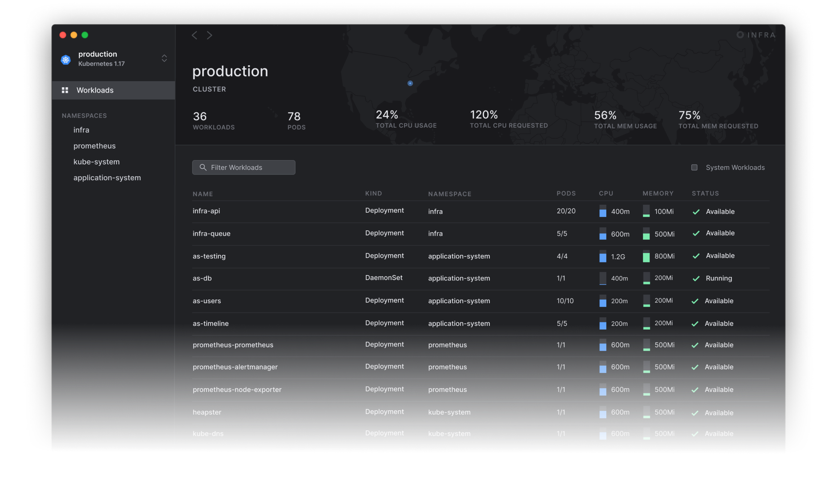The image size is (837, 504).
Task: Click the CPU usage bar for as-users
Action: (603, 301)
